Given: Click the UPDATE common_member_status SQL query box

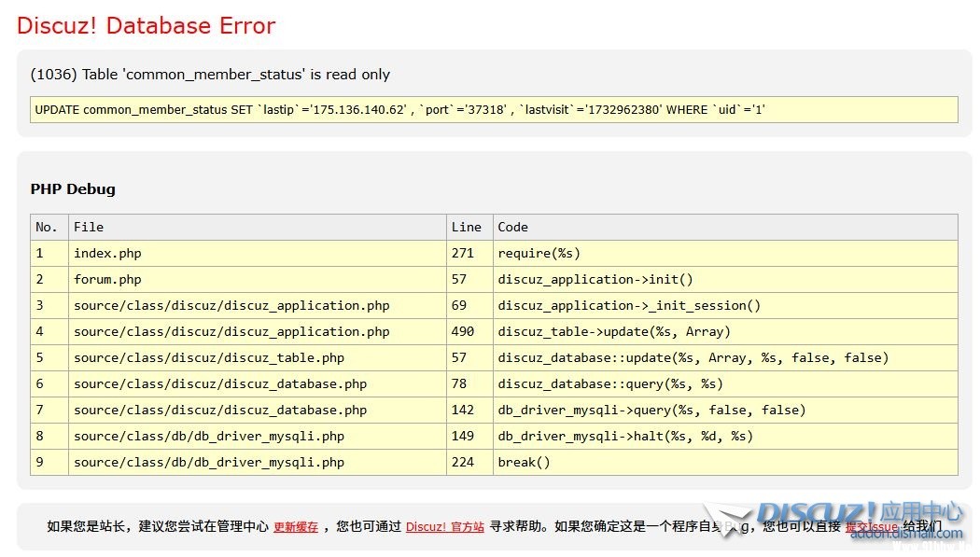Looking at the screenshot, I should coord(494,109).
